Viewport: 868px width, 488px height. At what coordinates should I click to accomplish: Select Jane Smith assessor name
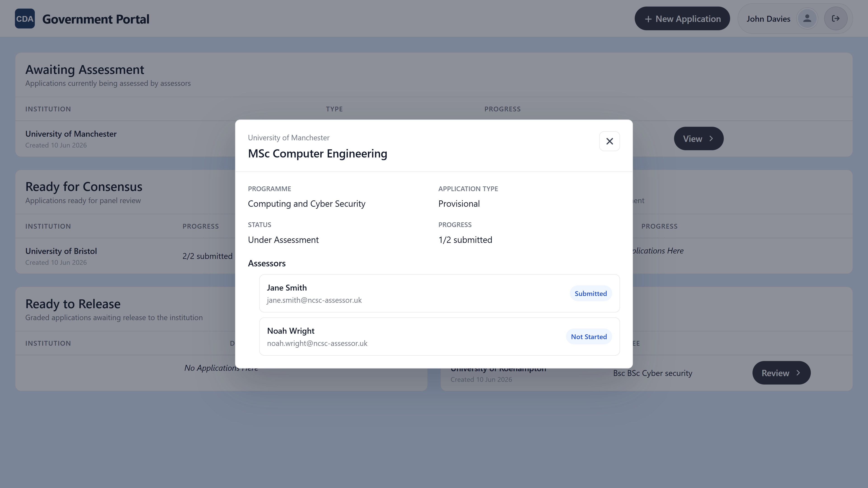287,288
